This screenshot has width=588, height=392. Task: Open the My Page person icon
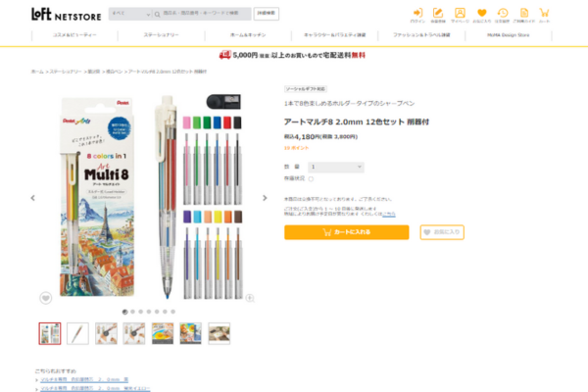[460, 13]
